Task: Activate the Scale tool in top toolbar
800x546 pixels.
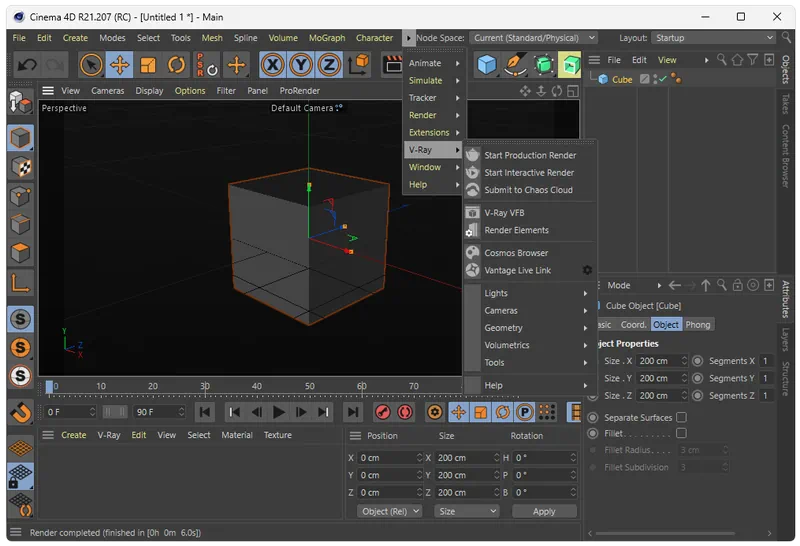Action: (x=148, y=65)
